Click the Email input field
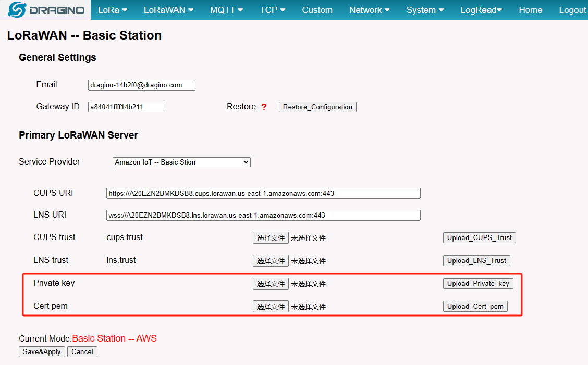This screenshot has height=365, width=588. pyautogui.click(x=142, y=85)
